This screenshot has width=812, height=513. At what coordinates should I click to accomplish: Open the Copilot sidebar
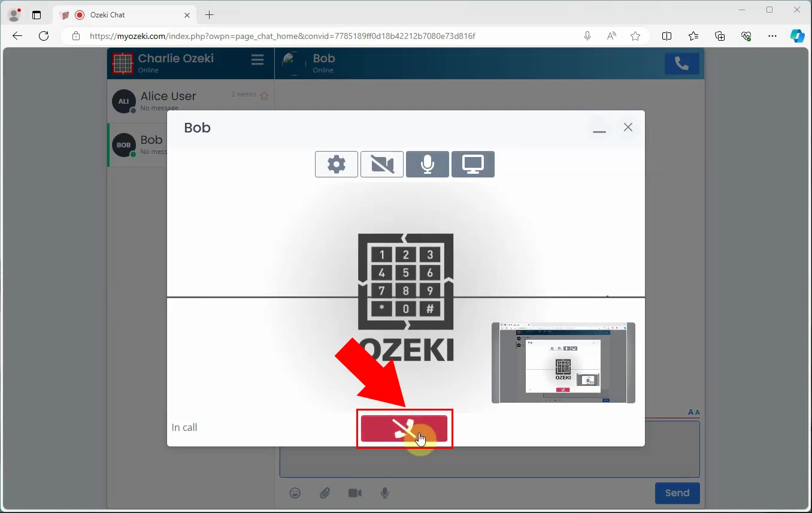point(798,36)
